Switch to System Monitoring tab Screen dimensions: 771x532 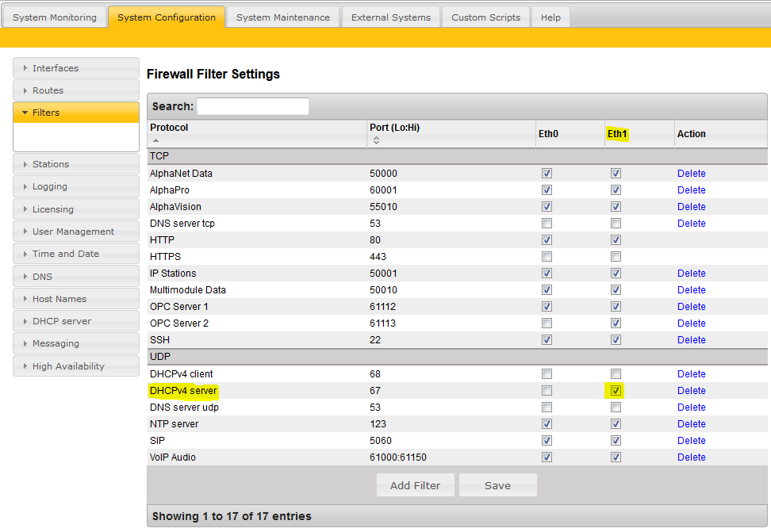[x=55, y=17]
